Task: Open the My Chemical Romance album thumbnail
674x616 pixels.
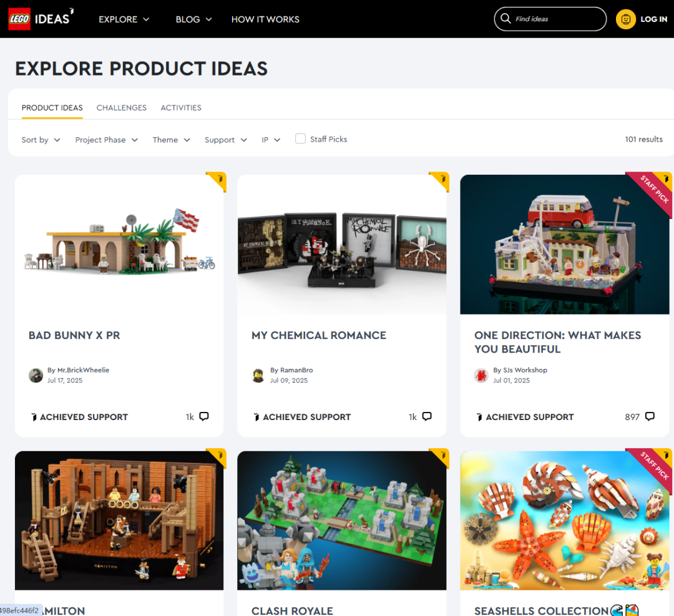Action: click(342, 245)
